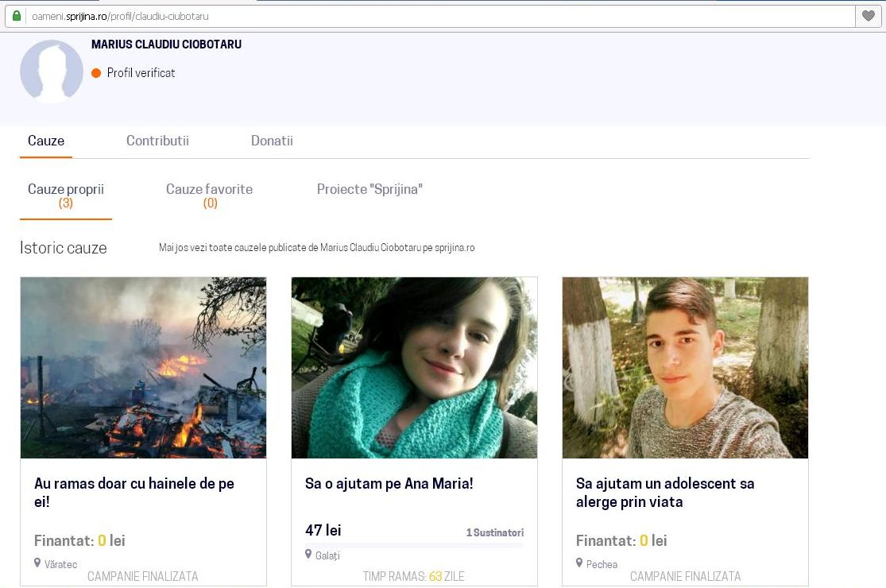Click the Ana Maria campaign photo
886x588 pixels.
414,367
